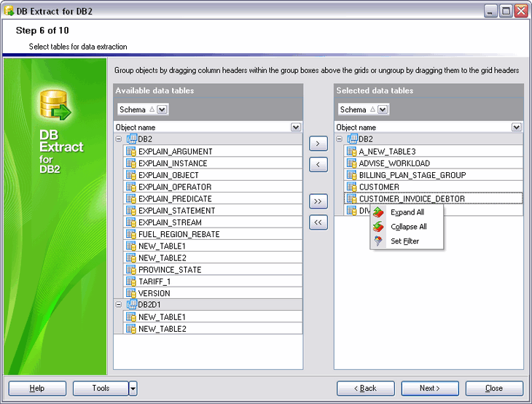Viewport: 532px width, 404px height.
Task: Select NEW_TABLE1 row under DB2 schema
Action: click(213, 246)
